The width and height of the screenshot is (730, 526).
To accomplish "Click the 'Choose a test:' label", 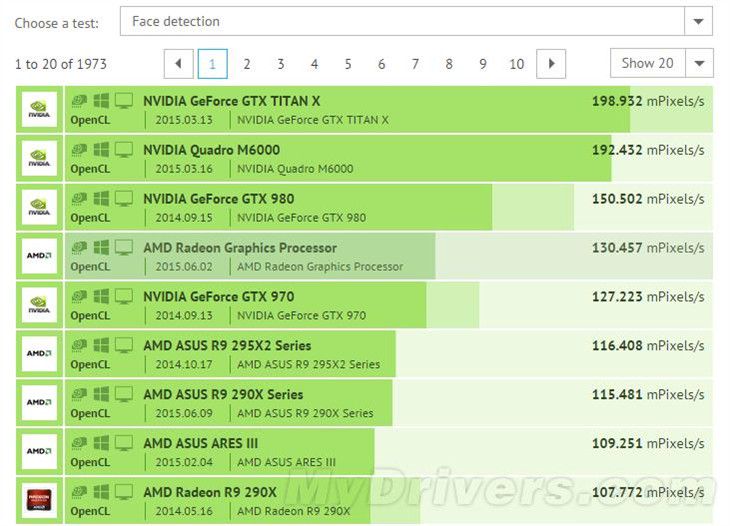I will pyautogui.click(x=57, y=23).
